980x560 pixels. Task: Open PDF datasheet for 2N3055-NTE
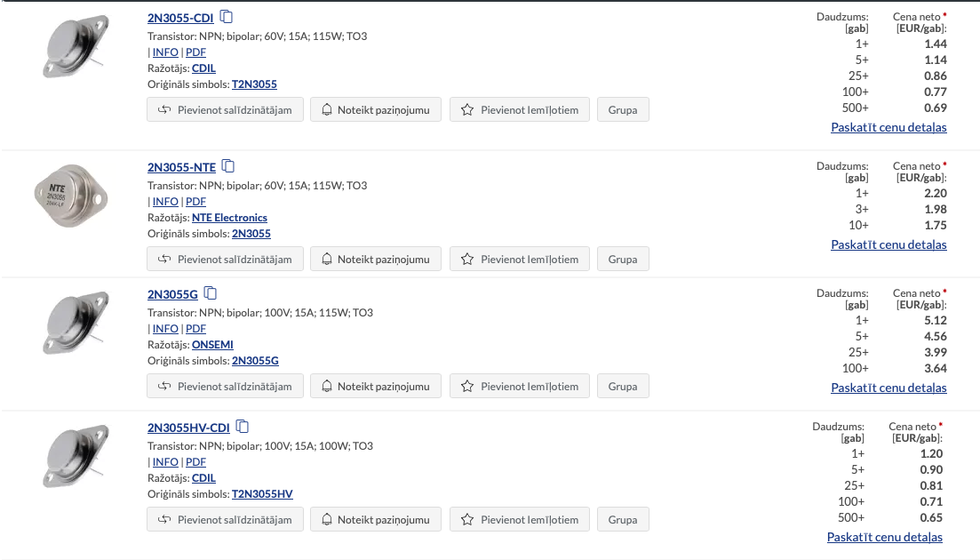point(195,202)
